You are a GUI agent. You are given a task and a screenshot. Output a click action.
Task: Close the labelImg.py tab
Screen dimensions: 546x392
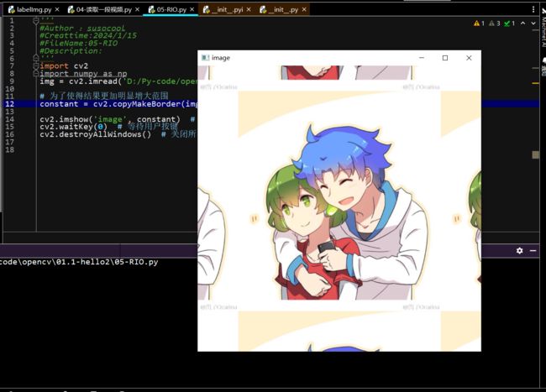58,9
